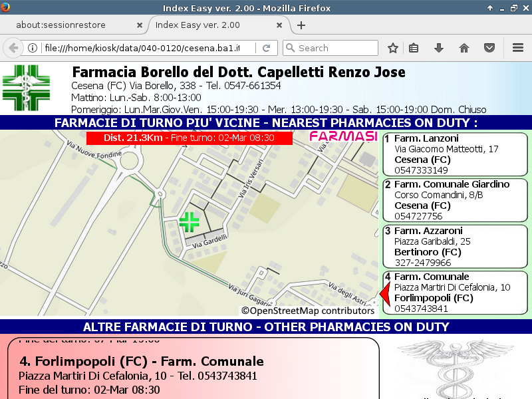Reload the current page
Screen dimensions: 532x399
[x=266, y=48]
